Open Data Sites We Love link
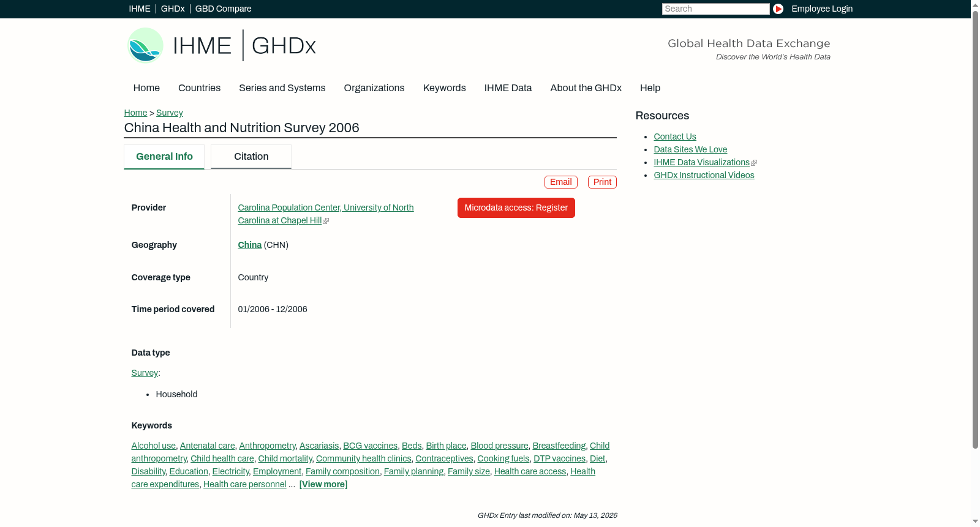Screen dimensions: 980x527 691,149
